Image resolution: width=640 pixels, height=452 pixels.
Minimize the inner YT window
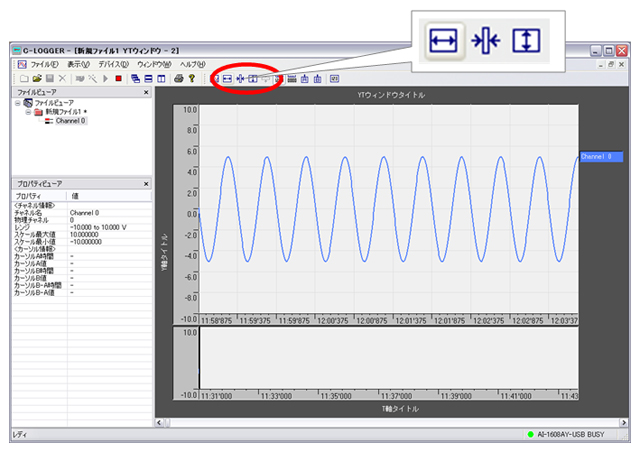click(600, 65)
